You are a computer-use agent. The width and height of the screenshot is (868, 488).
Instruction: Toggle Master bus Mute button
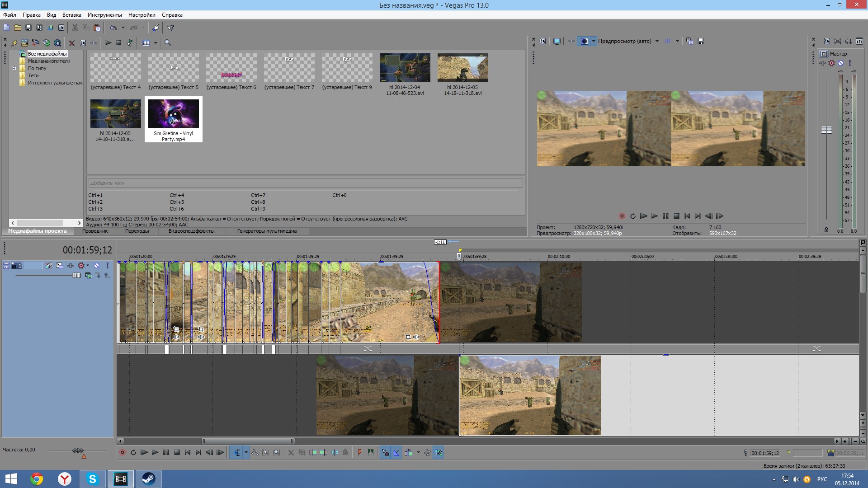(x=840, y=63)
